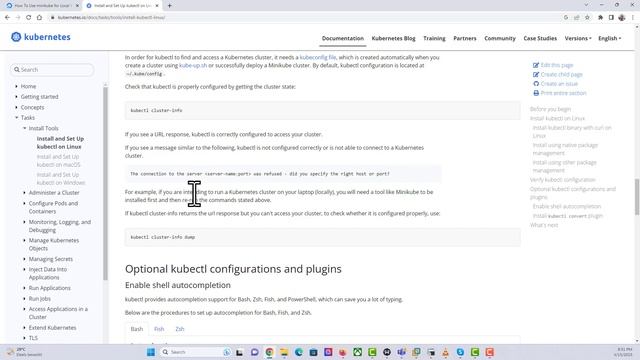Screen dimensions: 640x360
Task: Open the Firefox icon on the taskbar
Action: [x=342, y=352]
